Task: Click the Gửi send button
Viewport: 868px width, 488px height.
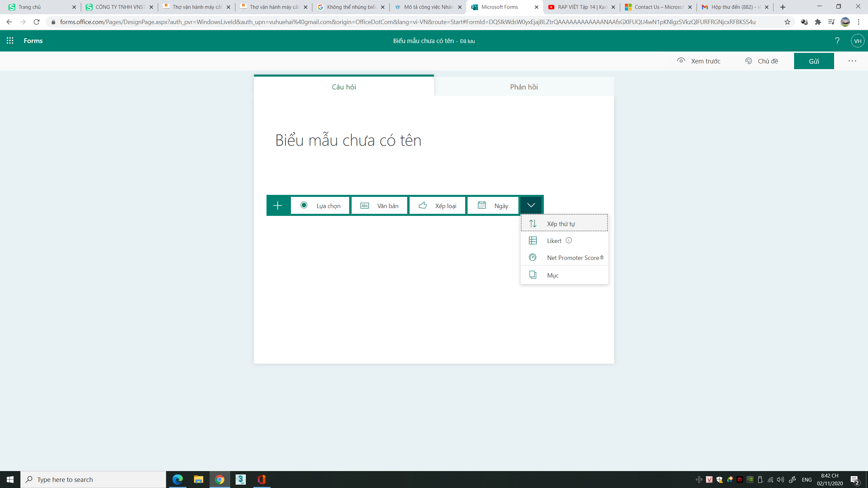Action: [814, 61]
